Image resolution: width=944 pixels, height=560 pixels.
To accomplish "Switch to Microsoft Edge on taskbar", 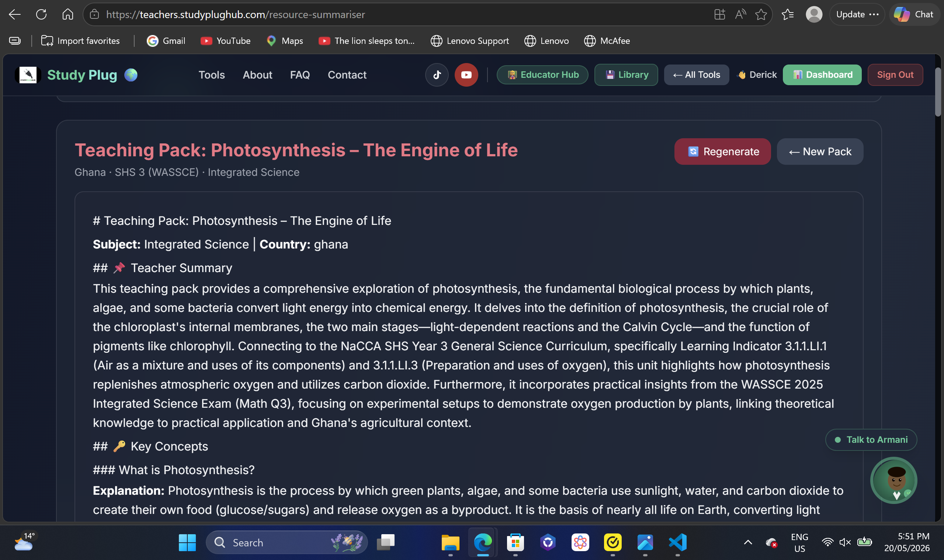I will [x=483, y=543].
